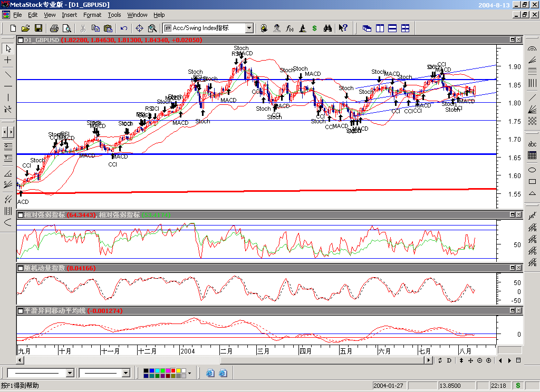Open the Format menu
This screenshot has height=392, width=540.
tap(92, 15)
